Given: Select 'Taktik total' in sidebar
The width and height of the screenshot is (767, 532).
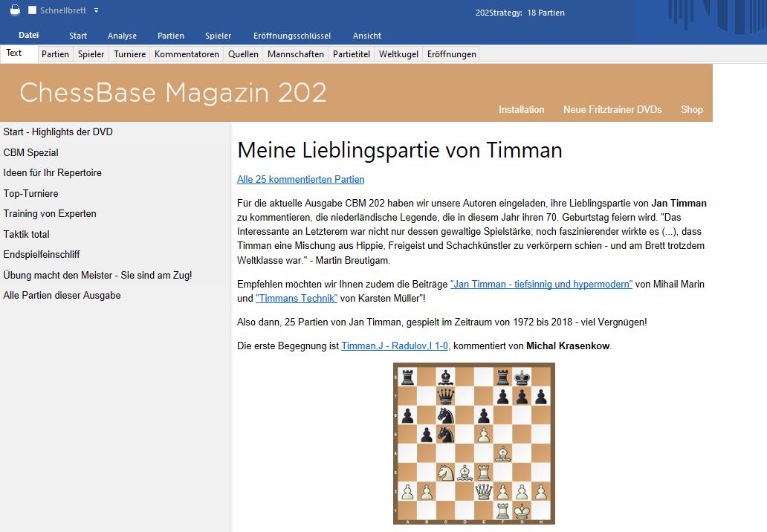Looking at the screenshot, I should coord(26,234).
